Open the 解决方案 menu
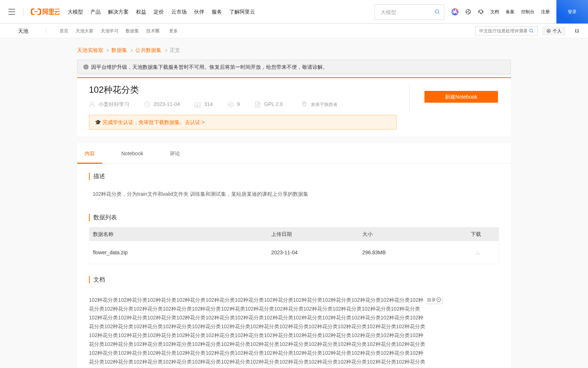 tap(118, 12)
